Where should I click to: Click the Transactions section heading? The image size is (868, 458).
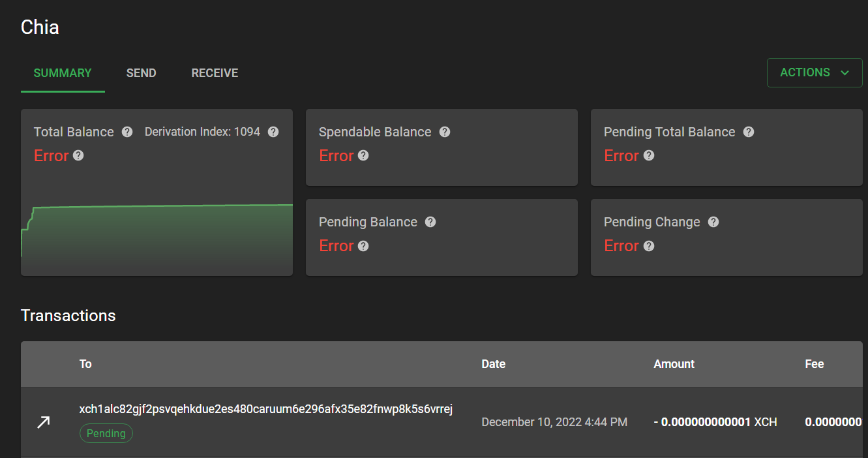(x=68, y=315)
